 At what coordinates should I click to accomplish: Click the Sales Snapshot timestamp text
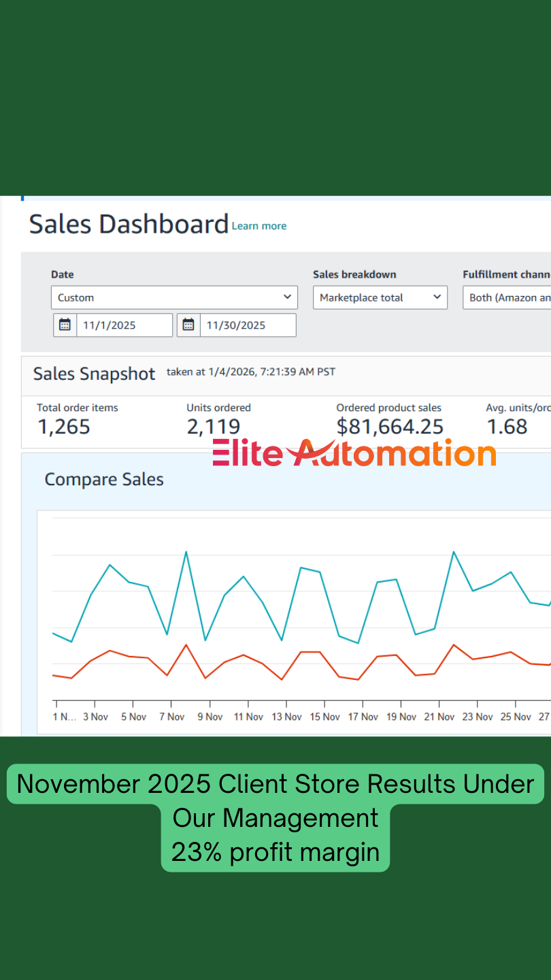(250, 372)
